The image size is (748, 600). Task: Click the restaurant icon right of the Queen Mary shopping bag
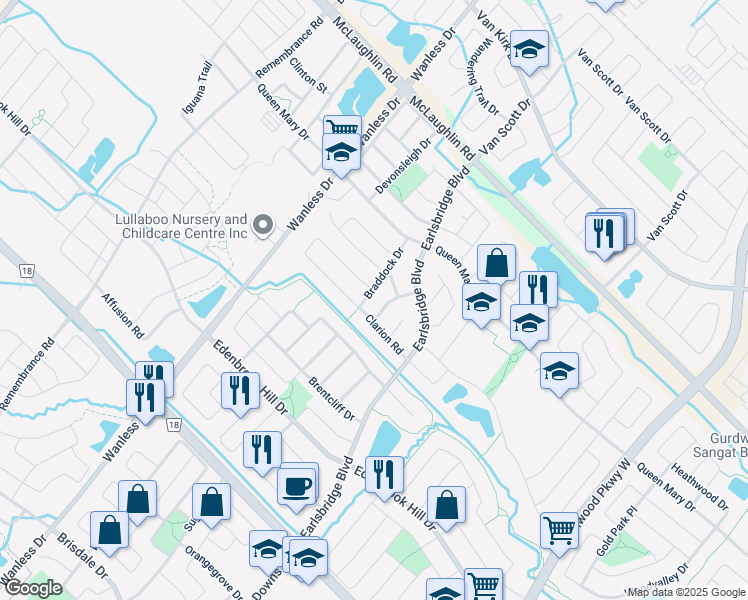[x=538, y=290]
